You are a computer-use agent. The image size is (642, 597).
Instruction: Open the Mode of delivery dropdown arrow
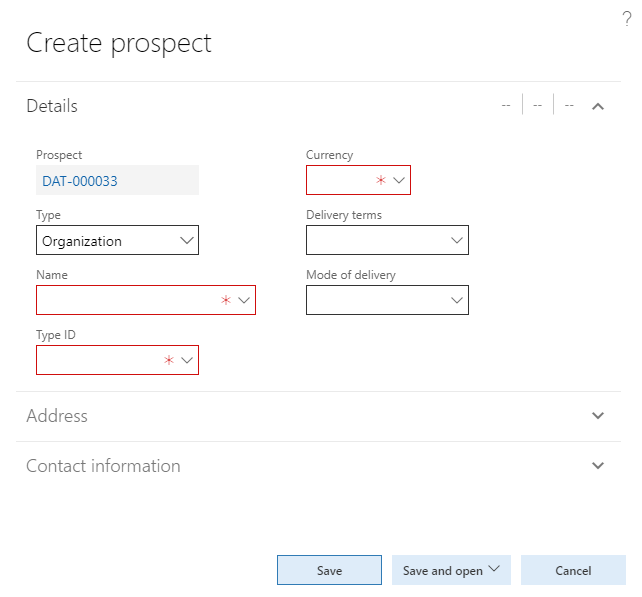pos(457,300)
